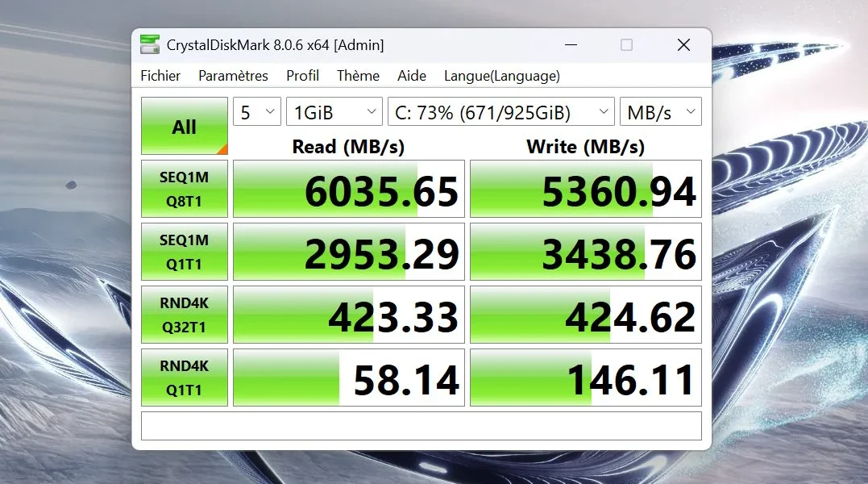Image resolution: width=868 pixels, height=484 pixels.
Task: Click the CrystalDiskMark application icon in title bar
Action: point(149,44)
